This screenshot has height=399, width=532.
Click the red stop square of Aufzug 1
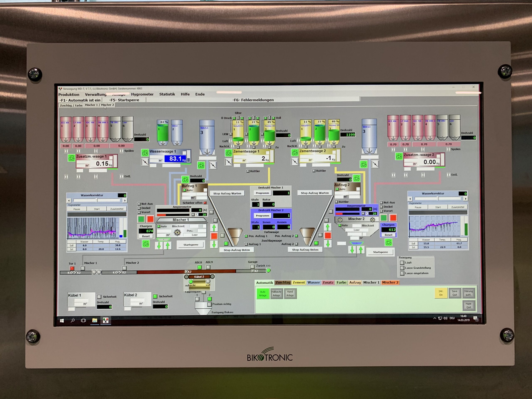pyautogui.click(x=214, y=236)
